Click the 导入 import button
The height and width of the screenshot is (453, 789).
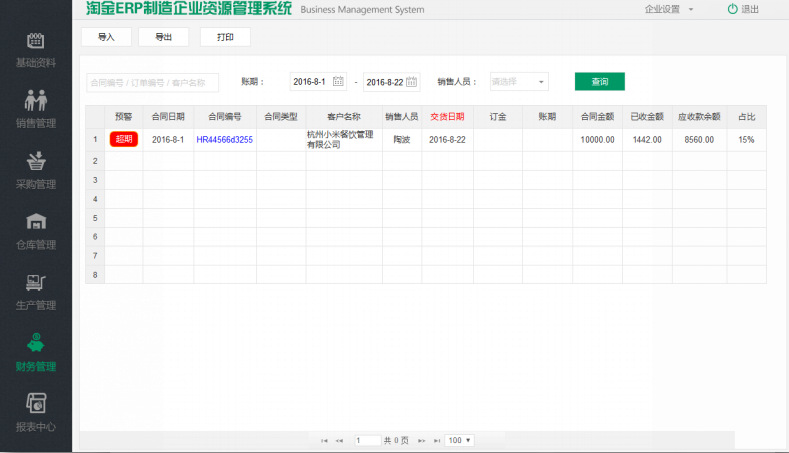pos(106,37)
